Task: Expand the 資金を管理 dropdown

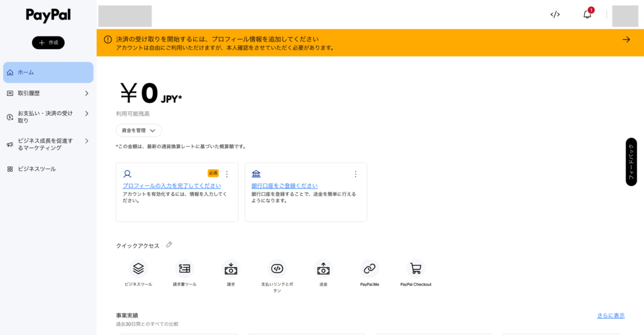Action: click(138, 130)
